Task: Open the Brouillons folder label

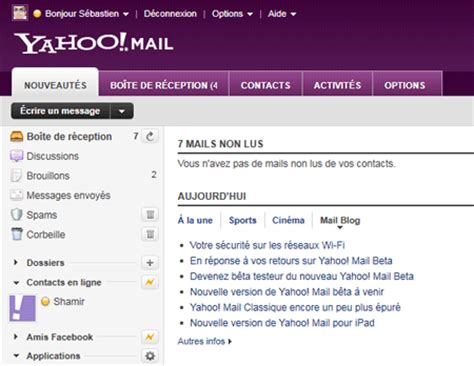Action: click(48, 176)
